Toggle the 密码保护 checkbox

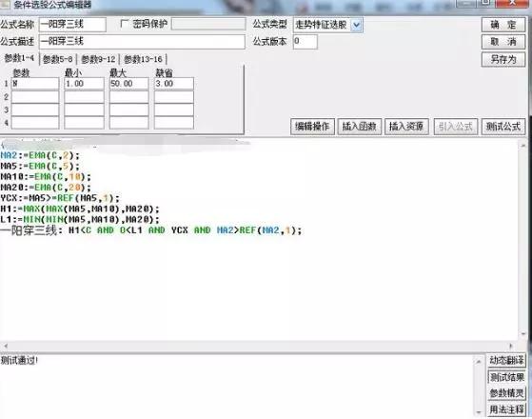(x=125, y=24)
